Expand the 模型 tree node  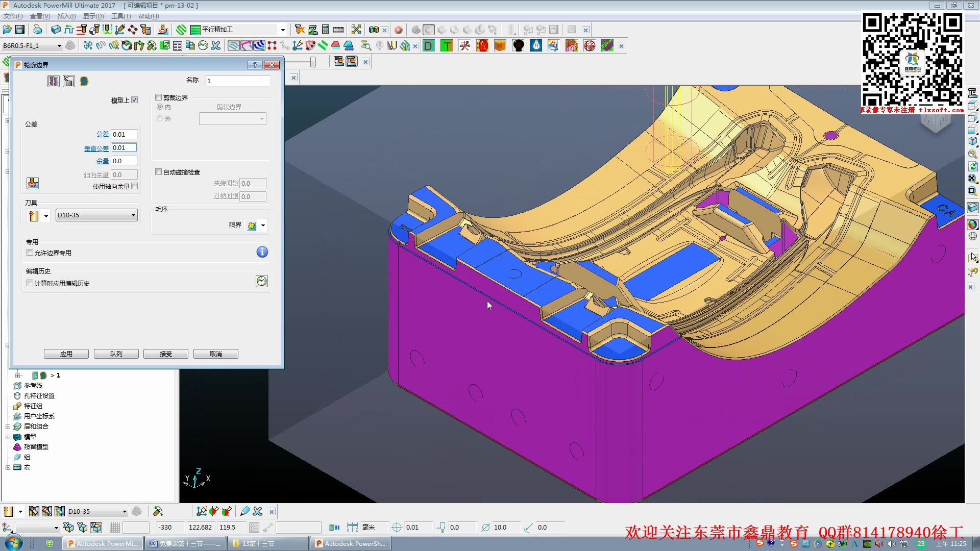8,437
